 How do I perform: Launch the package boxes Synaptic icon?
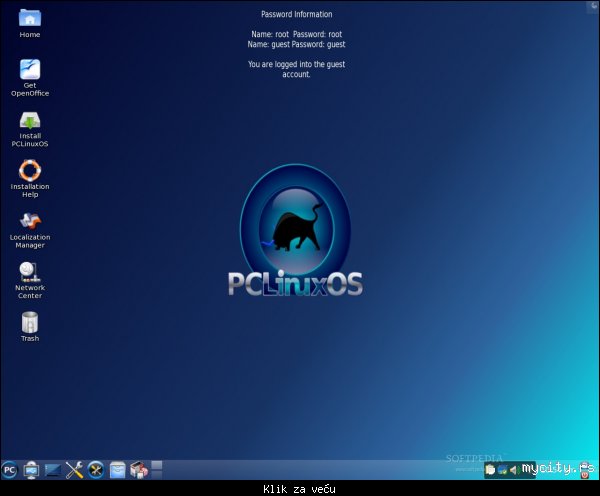tap(139, 470)
